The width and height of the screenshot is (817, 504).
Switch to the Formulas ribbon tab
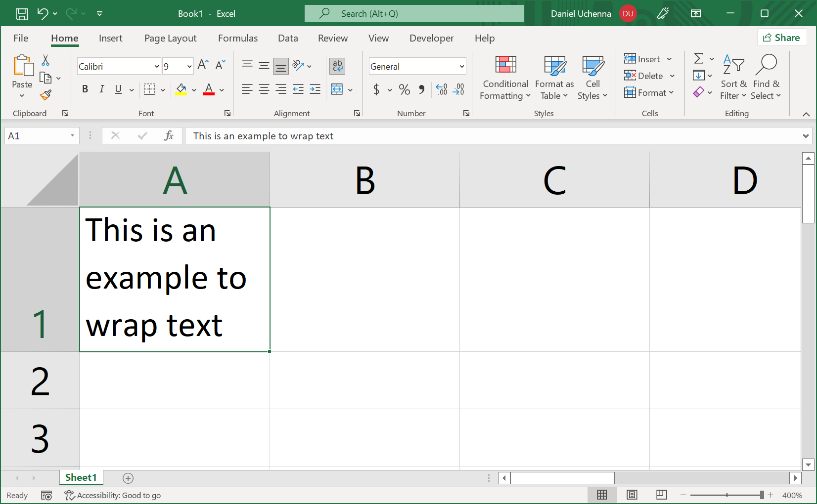(x=238, y=38)
